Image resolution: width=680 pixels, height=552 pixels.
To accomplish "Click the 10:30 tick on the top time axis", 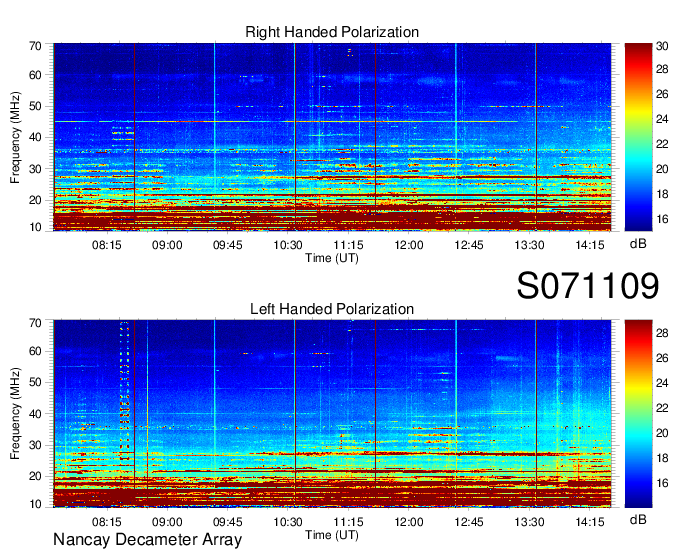I will (288, 245).
